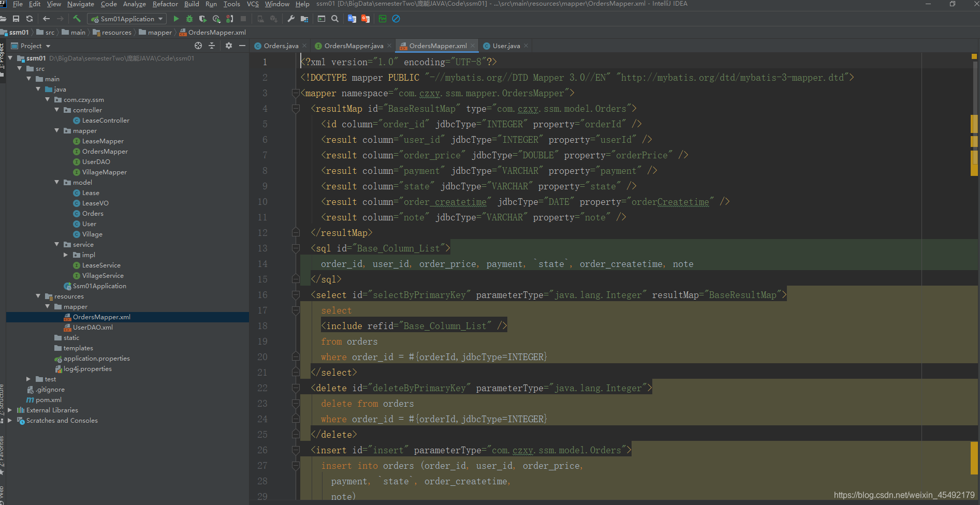
Task: Collapse the service package arrow
Action: point(57,244)
